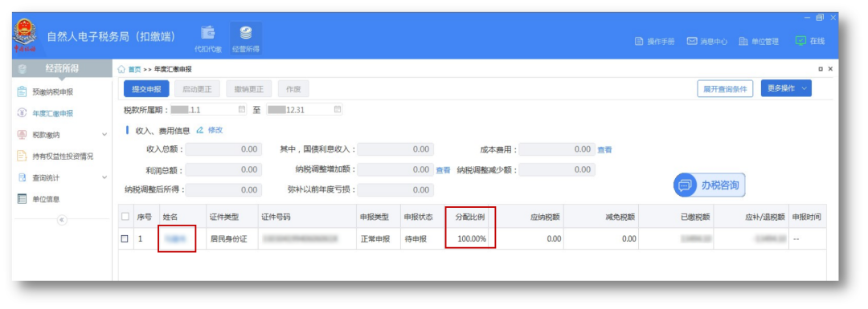Open 操作手册 in the top bar
Image resolution: width=868 pixels, height=309 pixels.
(x=654, y=42)
